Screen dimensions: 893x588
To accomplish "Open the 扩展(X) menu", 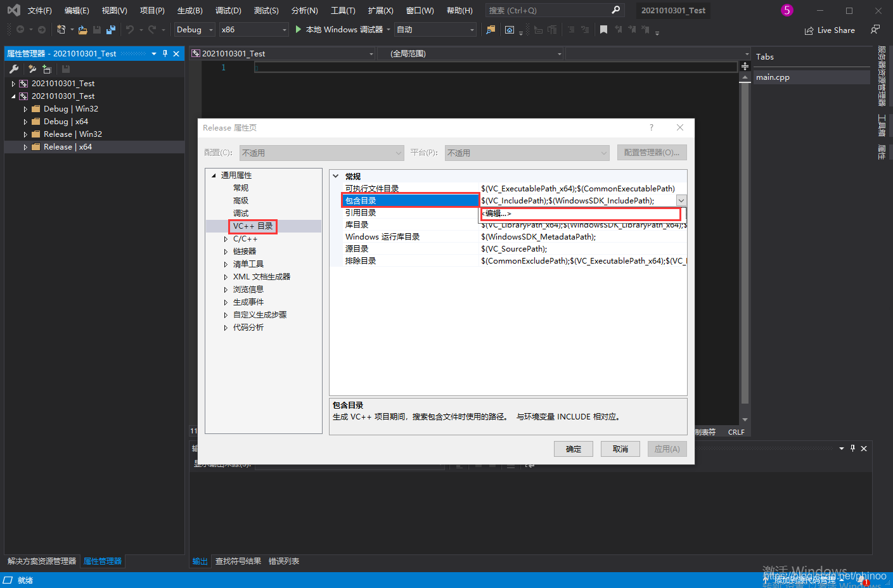I will point(380,10).
